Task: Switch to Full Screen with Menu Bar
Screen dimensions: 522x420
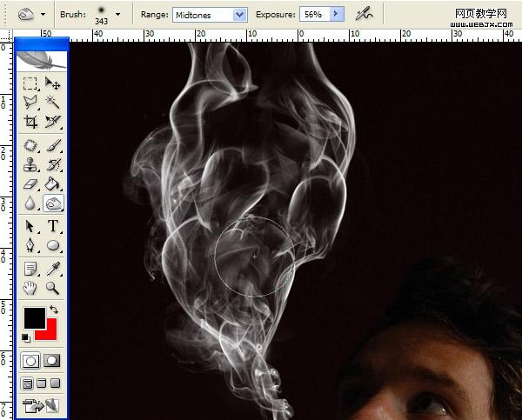Action: pyautogui.click(x=41, y=383)
